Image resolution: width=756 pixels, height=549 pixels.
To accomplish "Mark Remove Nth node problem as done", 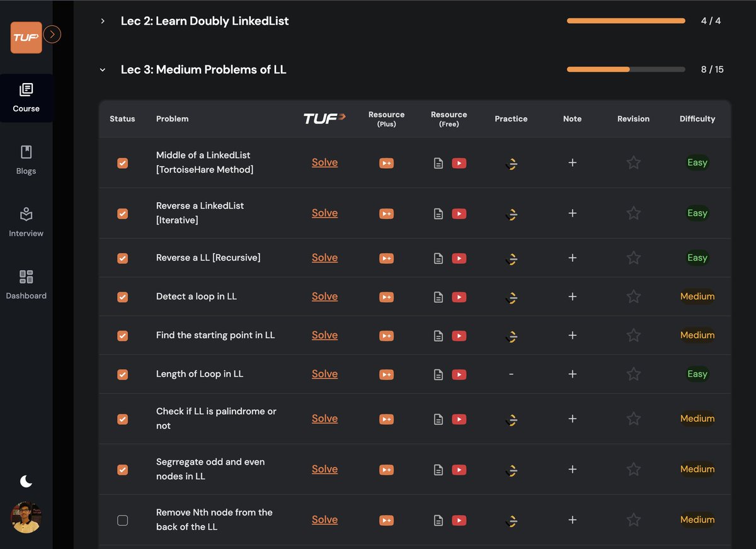I will click(x=123, y=520).
